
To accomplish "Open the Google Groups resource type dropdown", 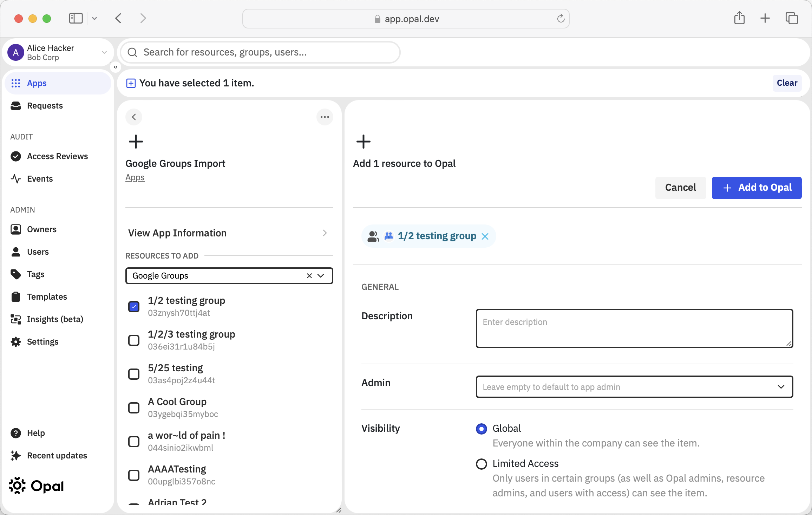I will coord(321,276).
